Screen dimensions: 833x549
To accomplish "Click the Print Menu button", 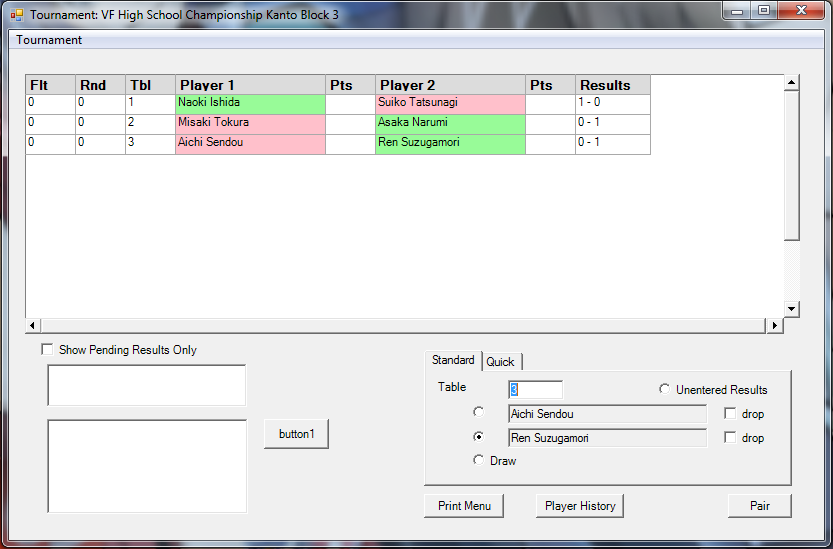I will [x=464, y=505].
